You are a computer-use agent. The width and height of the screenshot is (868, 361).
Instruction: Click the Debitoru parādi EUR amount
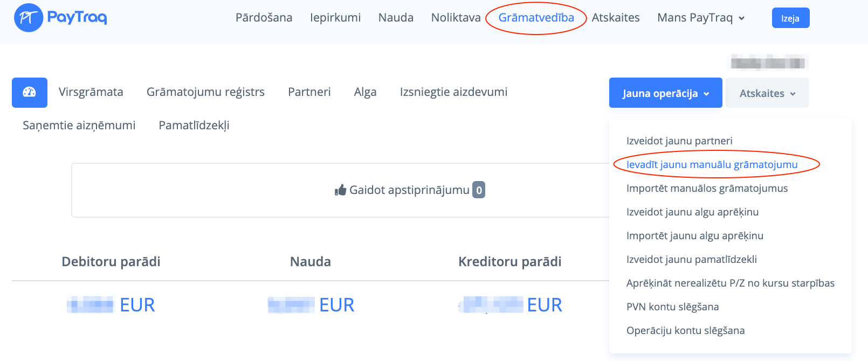[x=111, y=305]
